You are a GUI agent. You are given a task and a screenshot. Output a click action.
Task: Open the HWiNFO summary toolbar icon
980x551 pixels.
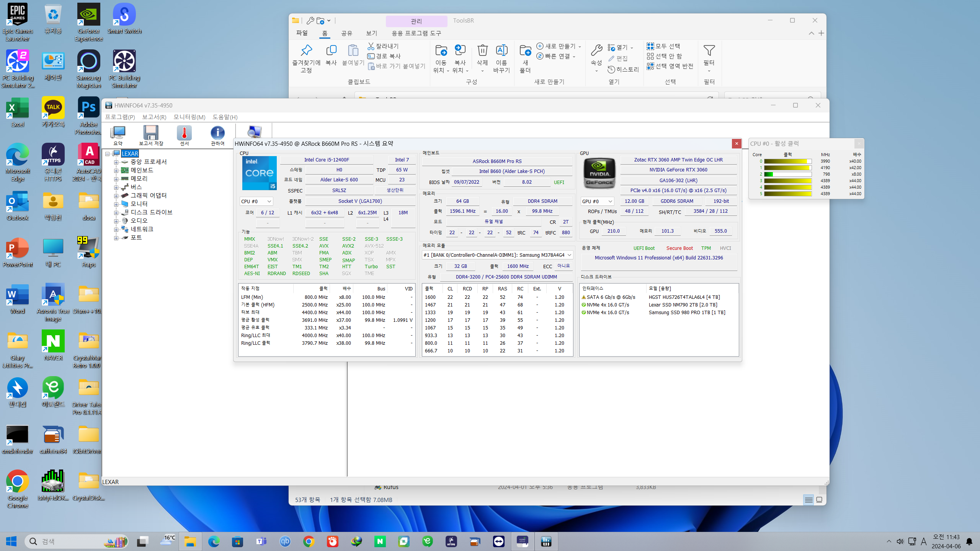(118, 135)
